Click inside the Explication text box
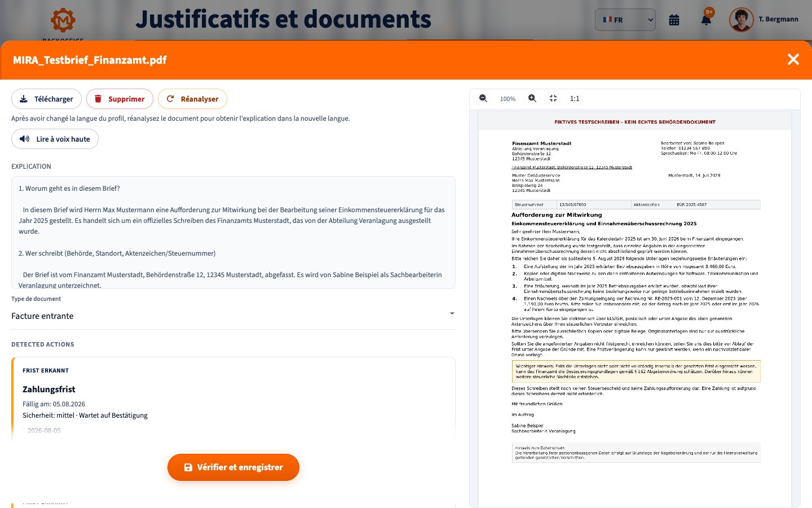Screen dimensions: 812x508 point(233,233)
